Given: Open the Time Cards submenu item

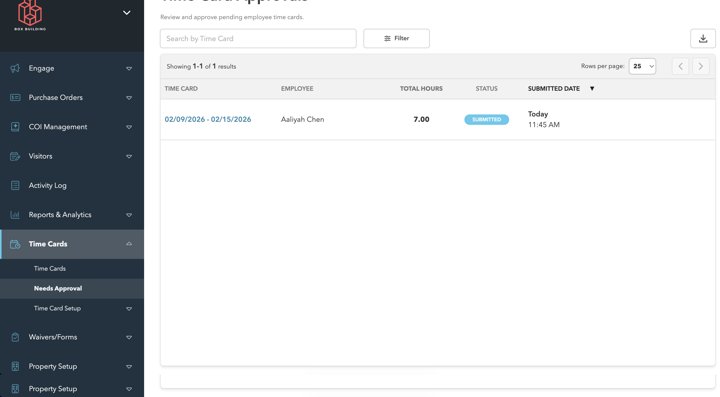Looking at the screenshot, I should [50, 269].
